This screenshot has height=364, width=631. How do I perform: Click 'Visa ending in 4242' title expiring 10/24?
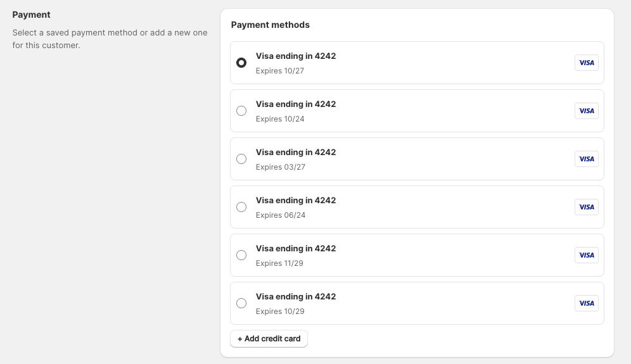[296, 104]
